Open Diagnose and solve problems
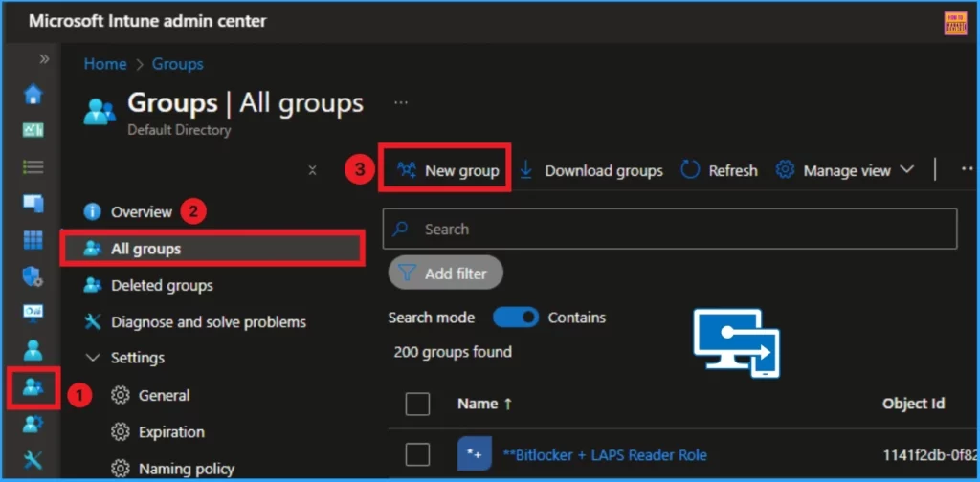Screen dimensions: 980x482 209,322
